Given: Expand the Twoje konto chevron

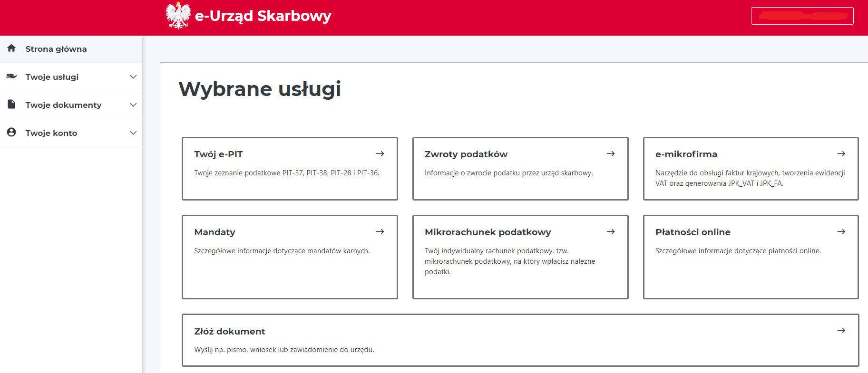Looking at the screenshot, I should point(133,133).
